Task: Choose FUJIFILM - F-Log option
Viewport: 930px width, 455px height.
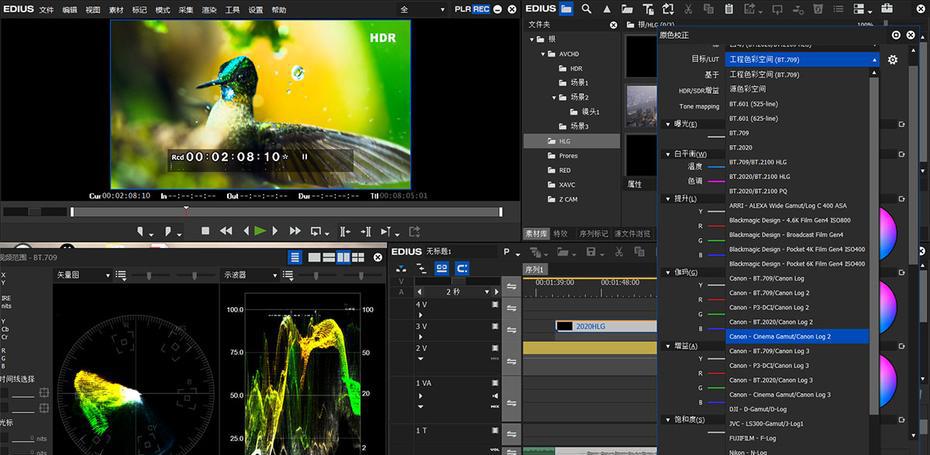Action: click(797, 438)
